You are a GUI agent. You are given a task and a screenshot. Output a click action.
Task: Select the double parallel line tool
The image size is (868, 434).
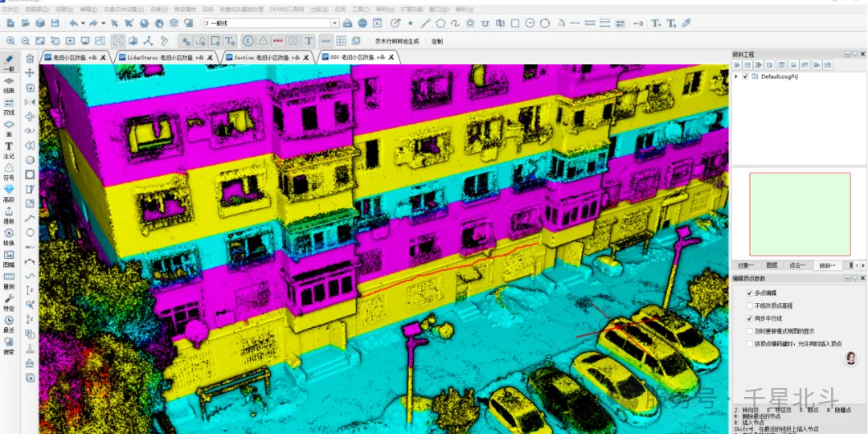(x=590, y=23)
